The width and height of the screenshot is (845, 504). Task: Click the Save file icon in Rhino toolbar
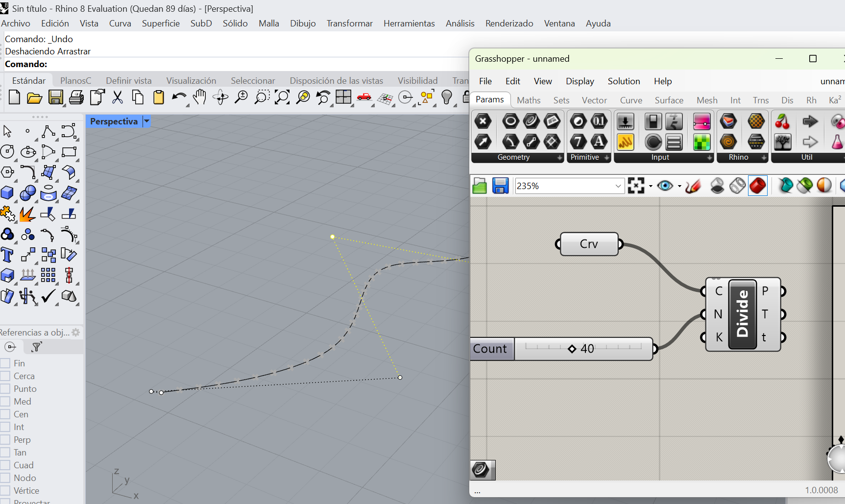[55, 97]
